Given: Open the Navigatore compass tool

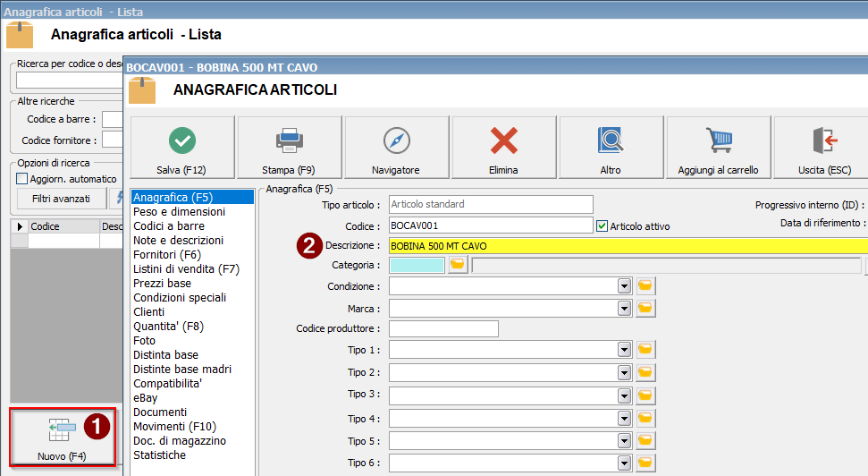Looking at the screenshot, I should [396, 148].
